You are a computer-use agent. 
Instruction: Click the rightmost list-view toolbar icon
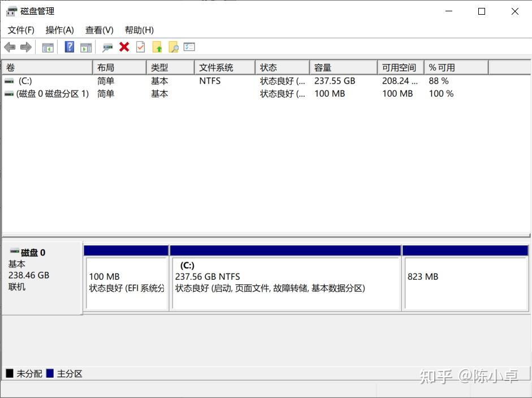[x=189, y=47]
